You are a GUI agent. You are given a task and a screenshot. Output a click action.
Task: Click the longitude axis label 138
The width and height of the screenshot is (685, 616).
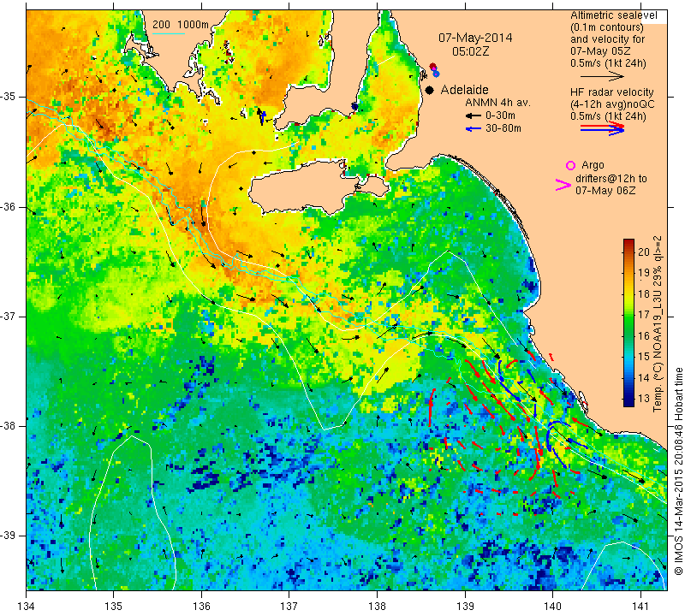tap(377, 607)
